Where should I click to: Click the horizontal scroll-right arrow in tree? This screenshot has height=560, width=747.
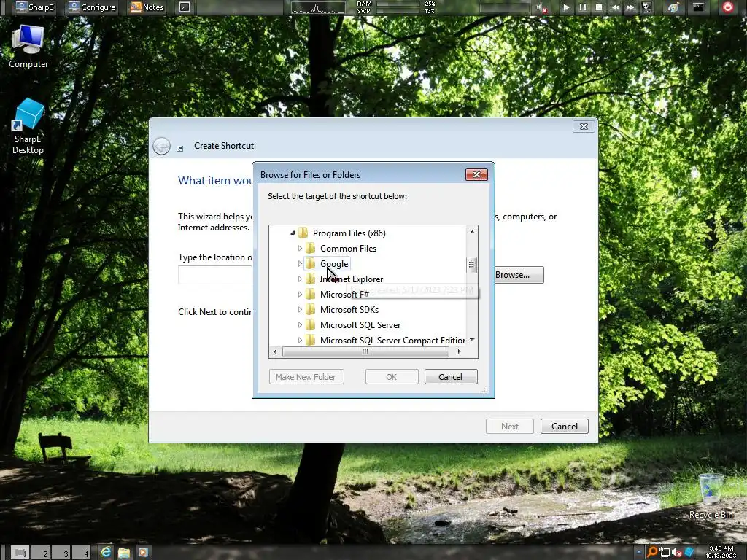point(458,352)
